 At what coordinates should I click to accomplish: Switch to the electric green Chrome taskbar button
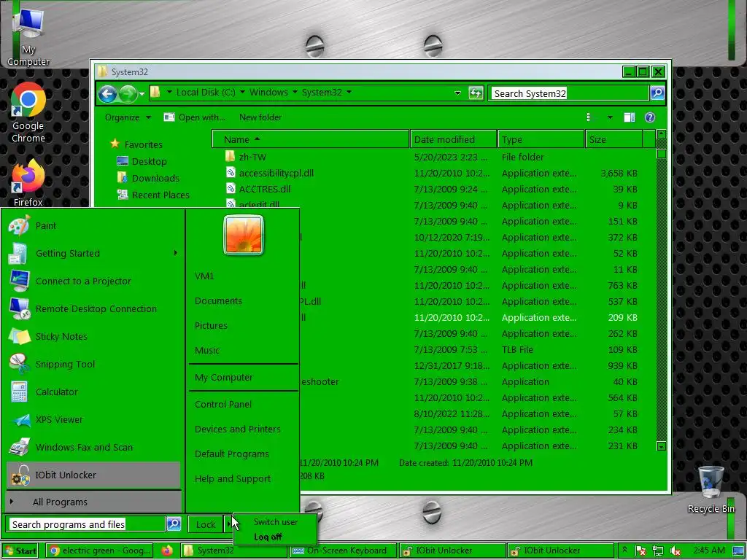pyautogui.click(x=99, y=551)
